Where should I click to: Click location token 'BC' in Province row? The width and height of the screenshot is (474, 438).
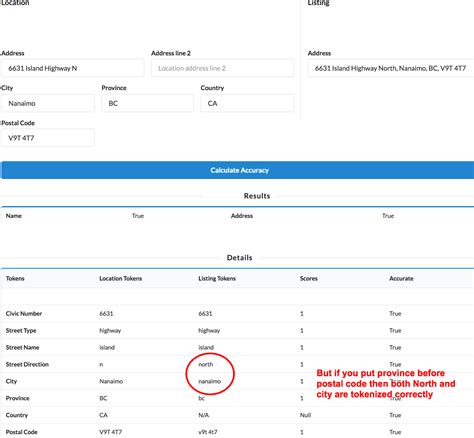[x=103, y=398]
